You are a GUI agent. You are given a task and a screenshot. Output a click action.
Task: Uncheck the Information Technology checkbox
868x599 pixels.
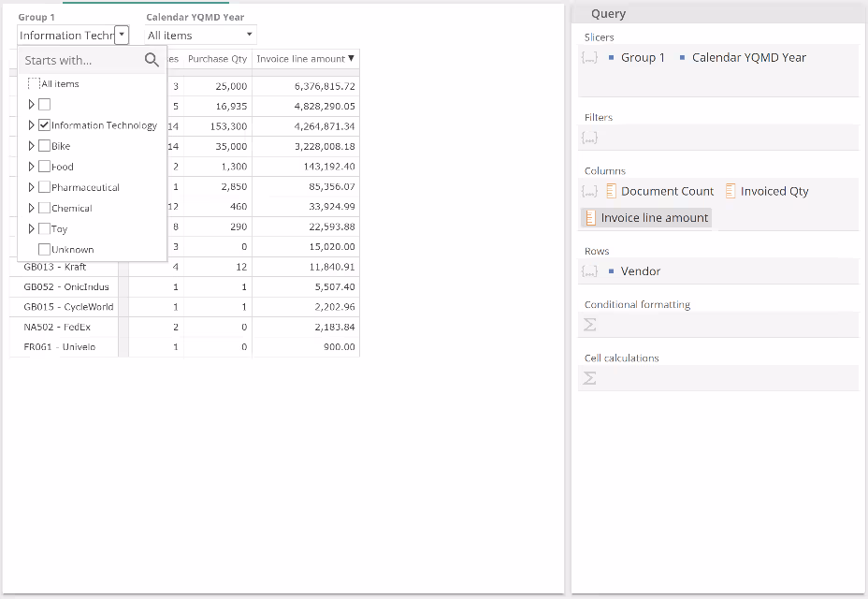click(44, 125)
